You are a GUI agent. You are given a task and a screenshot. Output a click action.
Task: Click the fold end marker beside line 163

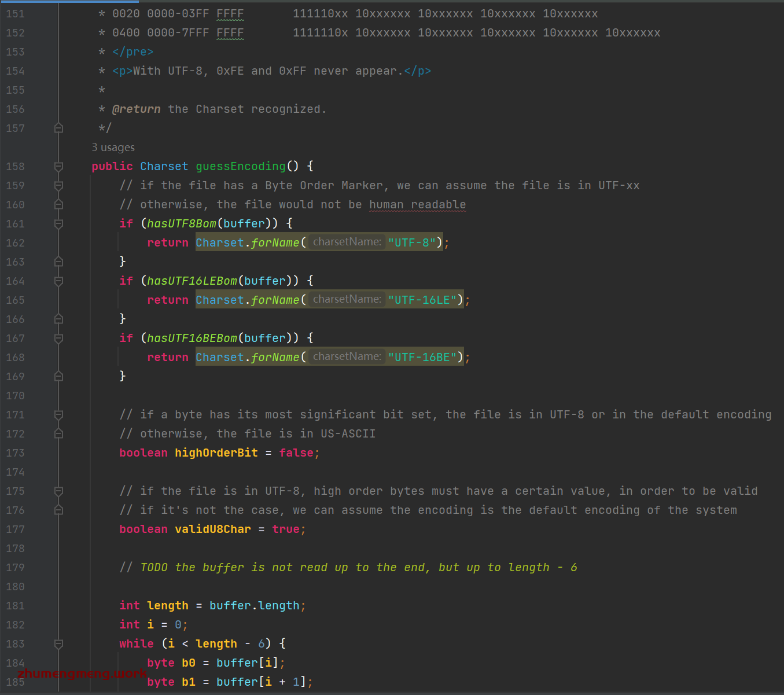58,262
